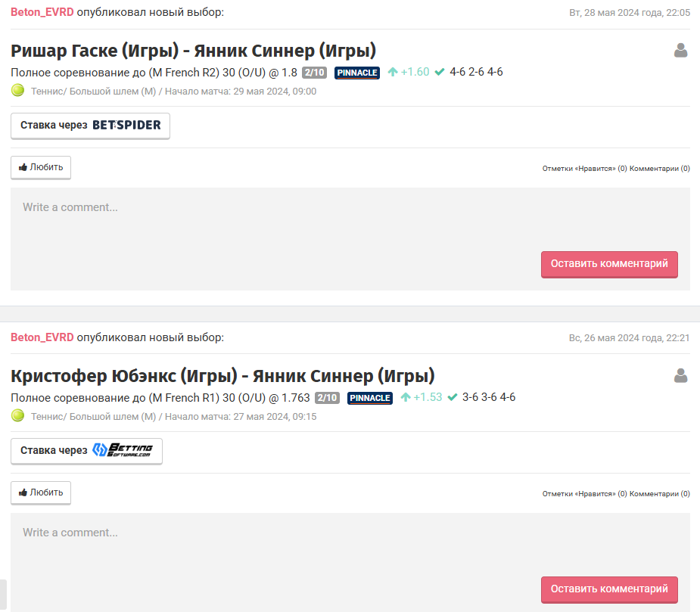
Task: Click checkmark icon before 4-6 2-6 4-6
Action: [x=440, y=72]
